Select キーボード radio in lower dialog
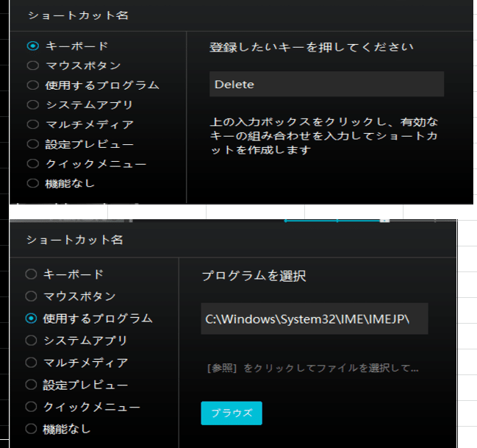Screen dimensions: 477x448 (x=31, y=274)
